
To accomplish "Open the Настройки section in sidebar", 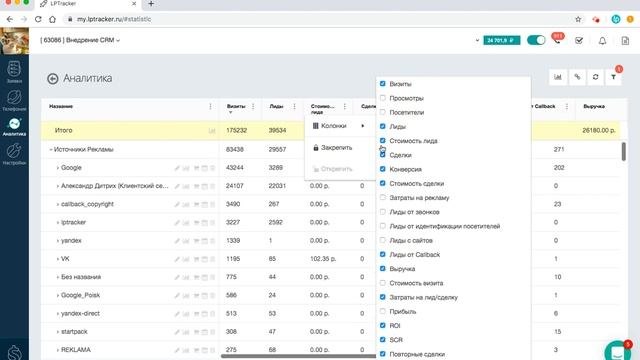I will pos(14,154).
